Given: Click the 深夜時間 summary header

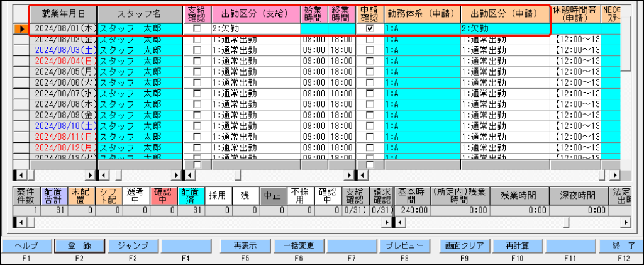Looking at the screenshot, I should [x=577, y=196].
